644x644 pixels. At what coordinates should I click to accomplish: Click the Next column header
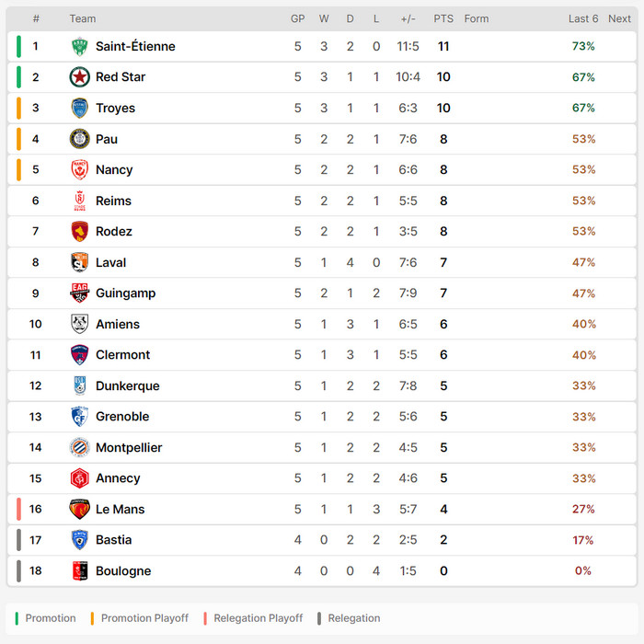619,18
